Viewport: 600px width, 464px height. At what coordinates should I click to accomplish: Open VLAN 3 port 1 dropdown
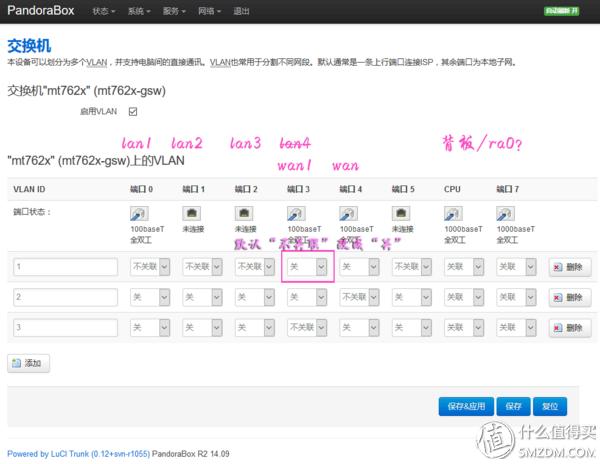point(202,328)
